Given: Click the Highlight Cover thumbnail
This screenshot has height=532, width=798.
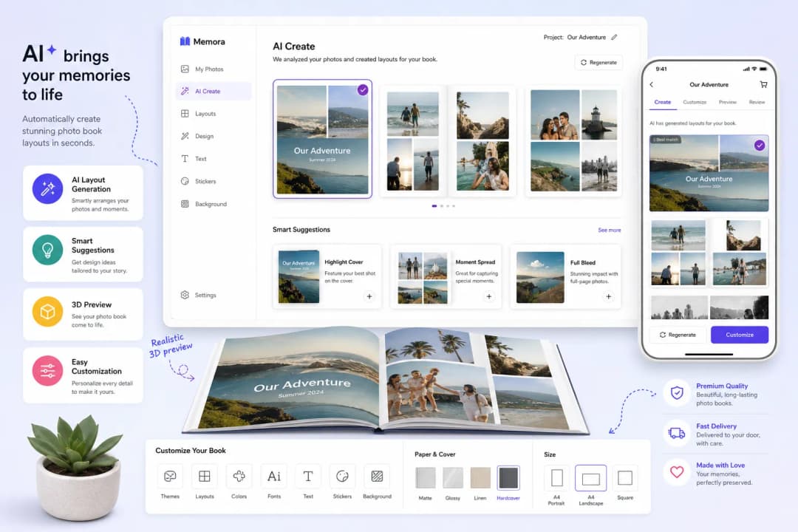Looking at the screenshot, I should pos(299,276).
